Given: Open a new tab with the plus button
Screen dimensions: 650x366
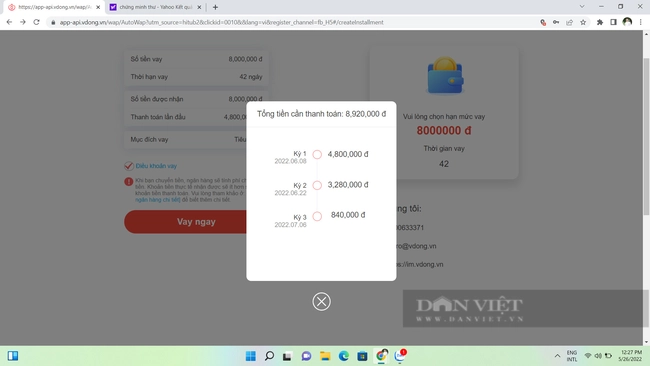Looking at the screenshot, I should (x=215, y=7).
